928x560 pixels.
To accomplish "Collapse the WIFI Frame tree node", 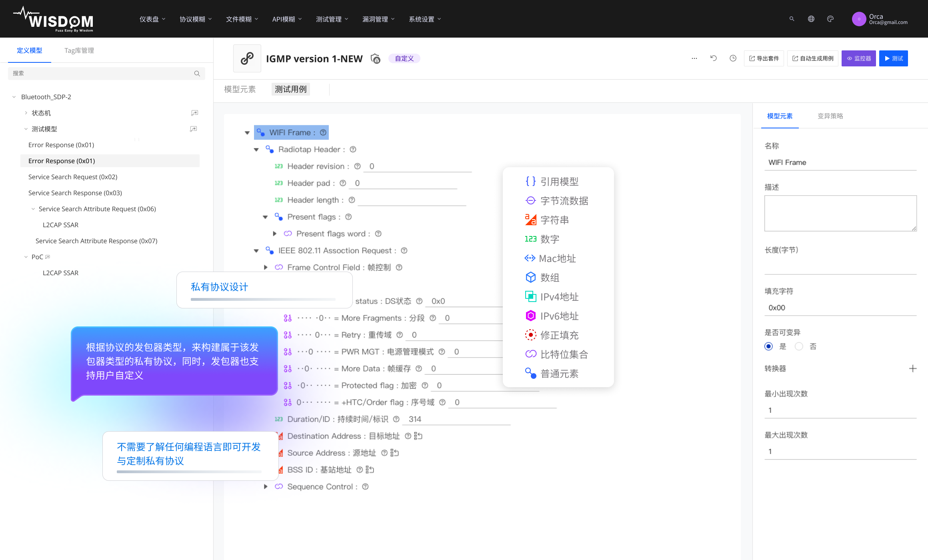I will point(247,132).
